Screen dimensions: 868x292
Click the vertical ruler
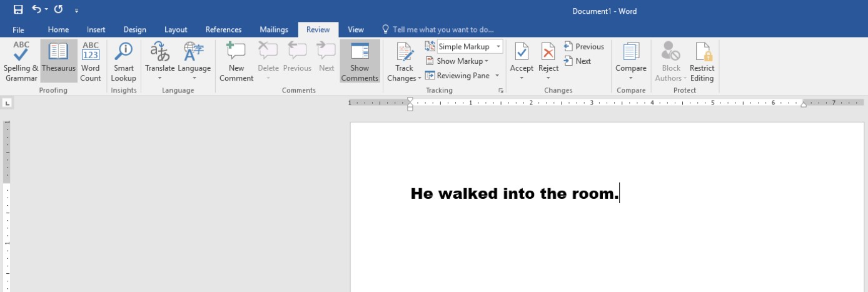pos(8,206)
